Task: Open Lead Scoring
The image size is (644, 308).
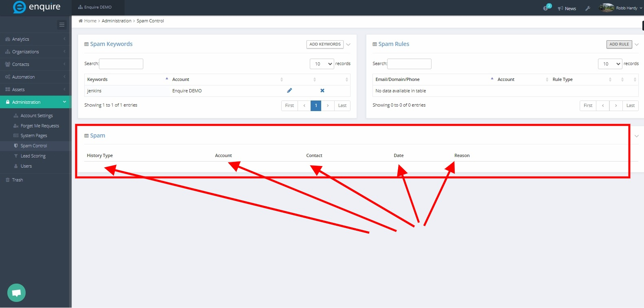Action: click(x=33, y=156)
